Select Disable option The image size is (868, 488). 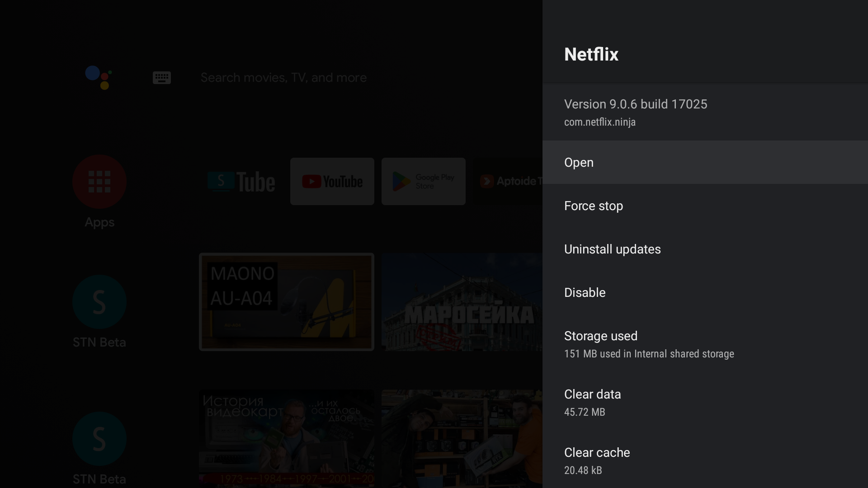705,292
